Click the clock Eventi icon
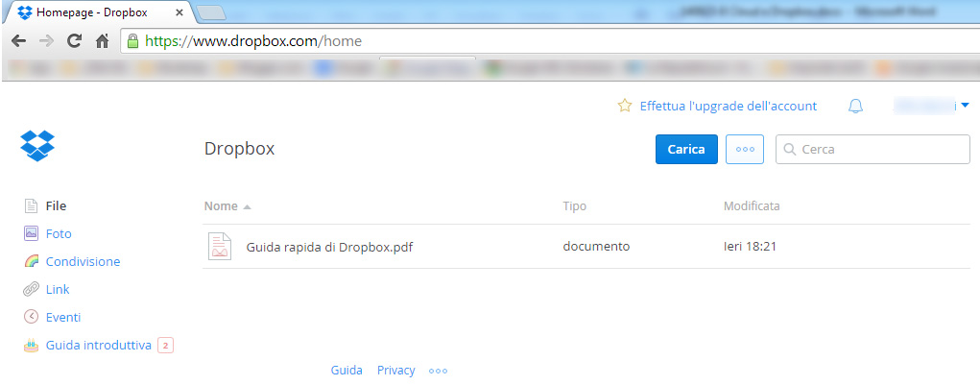This screenshot has height=385, width=980. pos(31,317)
